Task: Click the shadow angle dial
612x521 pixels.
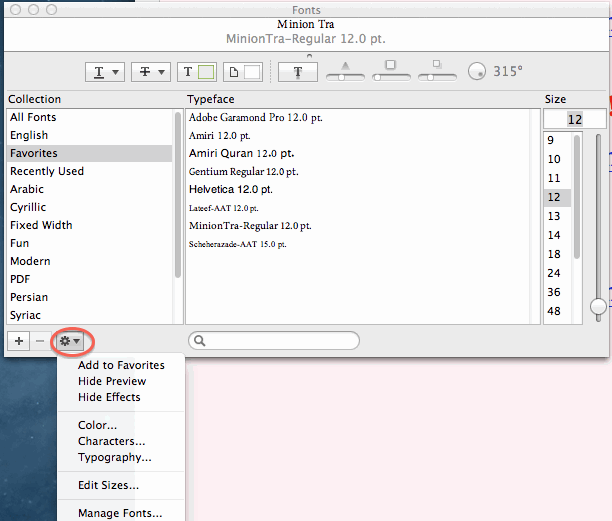Action: 478,71
